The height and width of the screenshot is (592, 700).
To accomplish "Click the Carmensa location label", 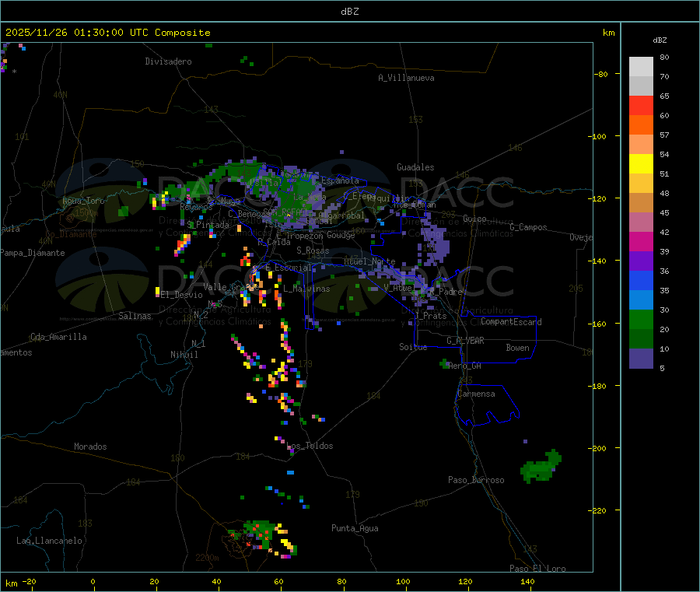I will [x=476, y=394].
